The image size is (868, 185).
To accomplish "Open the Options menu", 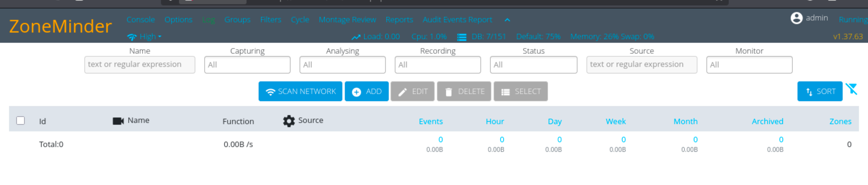I will tap(178, 20).
